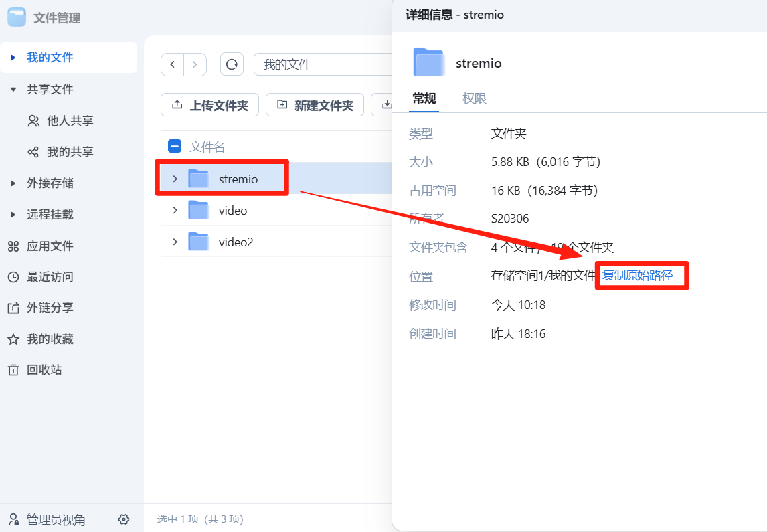Expand the video2 folder chevron

(175, 242)
